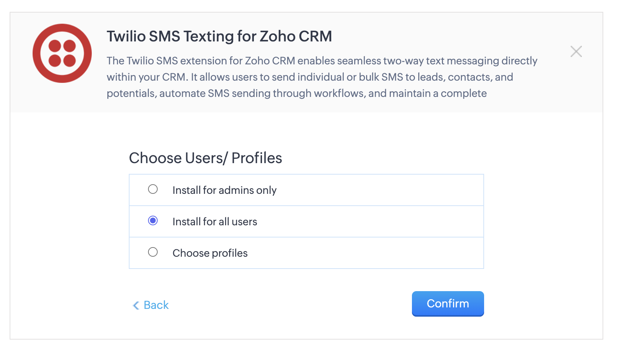Screen dimensions: 624x364
Task: Click the description line starting with "potentials"
Action: pos(296,93)
